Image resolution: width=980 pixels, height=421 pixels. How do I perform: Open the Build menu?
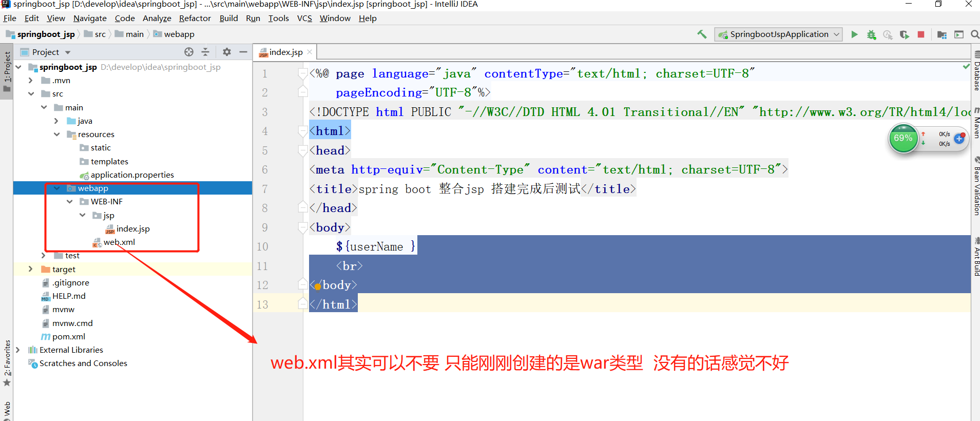(228, 18)
